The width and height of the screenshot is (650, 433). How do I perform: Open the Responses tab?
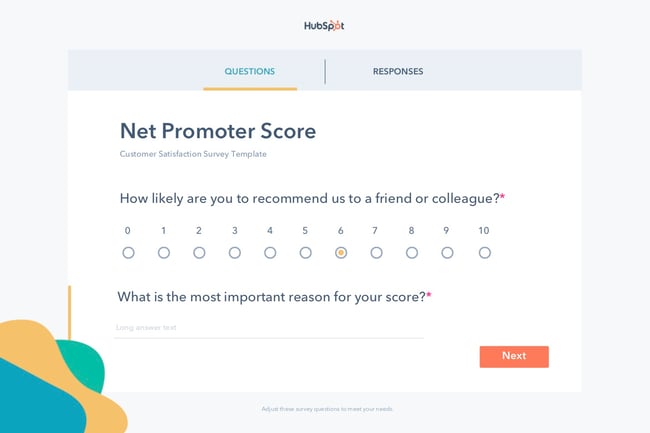(398, 71)
